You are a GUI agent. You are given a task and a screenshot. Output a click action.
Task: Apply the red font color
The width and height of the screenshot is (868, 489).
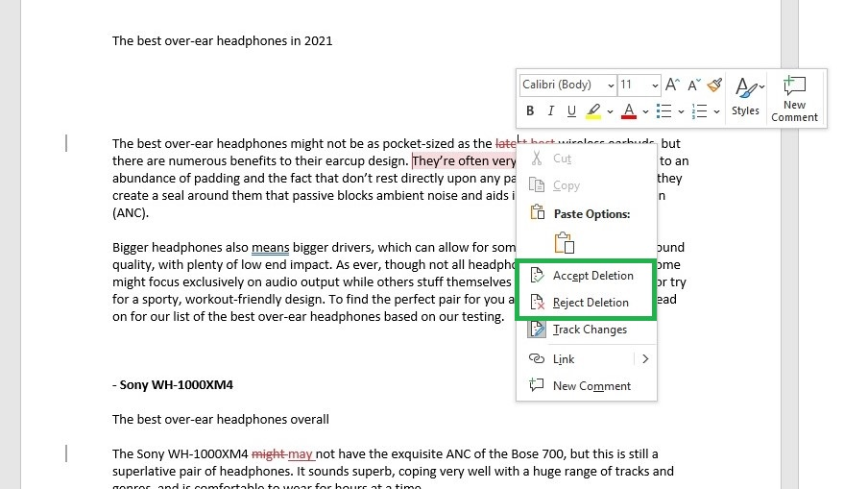629,110
